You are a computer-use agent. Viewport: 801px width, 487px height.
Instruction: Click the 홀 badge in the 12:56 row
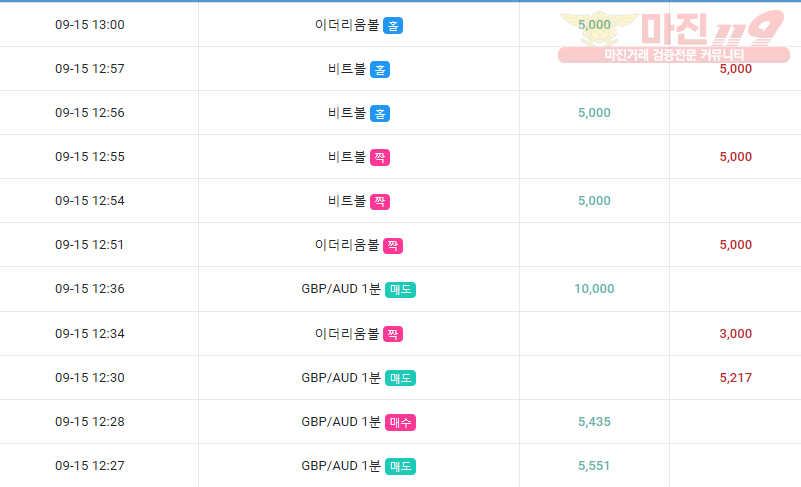(380, 113)
